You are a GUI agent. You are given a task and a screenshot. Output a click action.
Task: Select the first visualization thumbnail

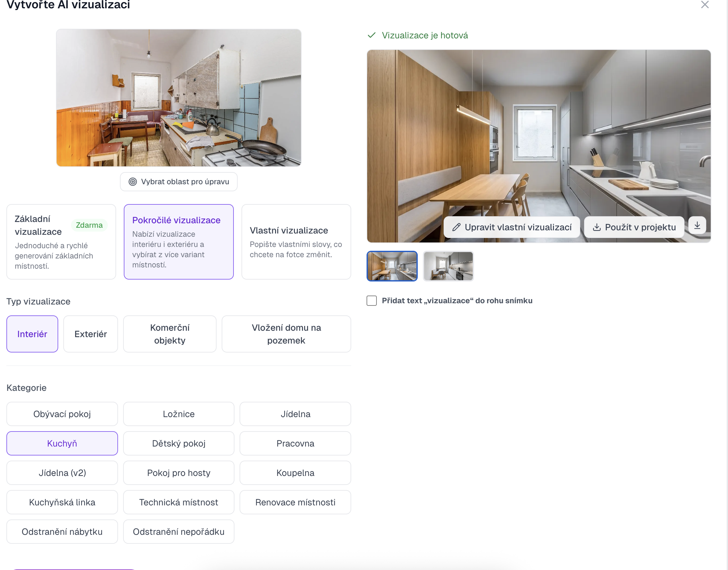point(392,266)
